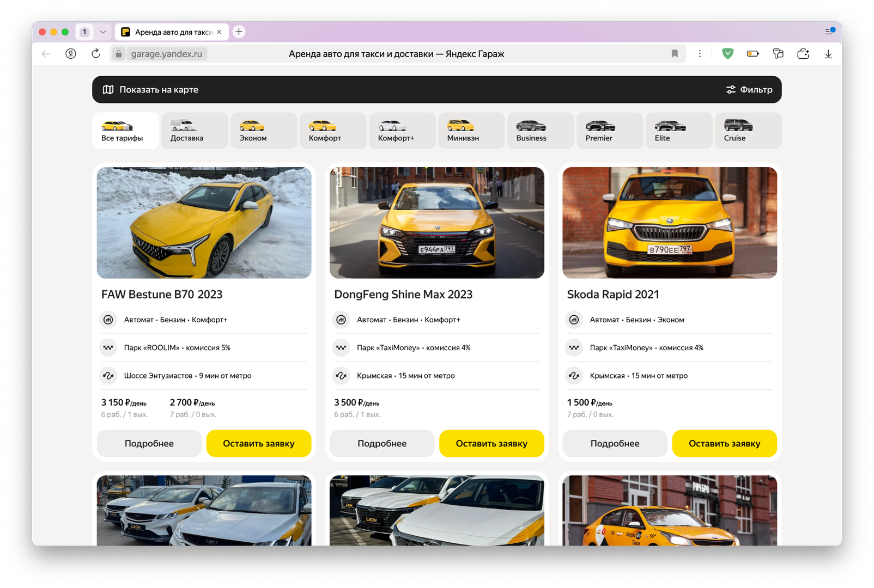The height and width of the screenshot is (588, 874).
Task: Expand the tab list chevron
Action: [103, 32]
